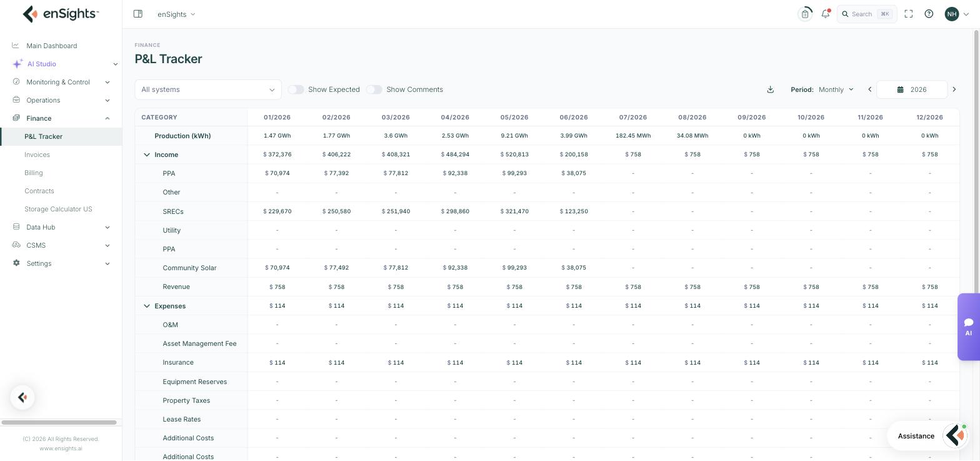Enable Show Comments toggle

[x=374, y=89]
